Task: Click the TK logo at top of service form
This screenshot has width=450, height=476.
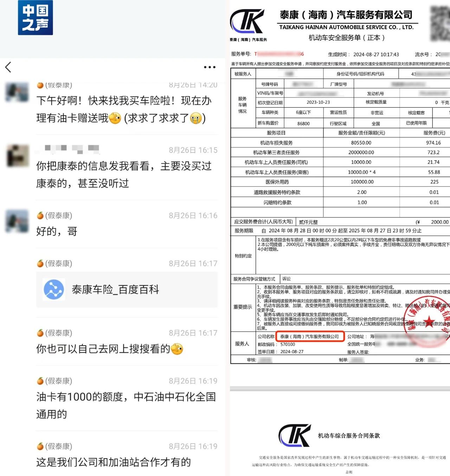Action: 247,22
